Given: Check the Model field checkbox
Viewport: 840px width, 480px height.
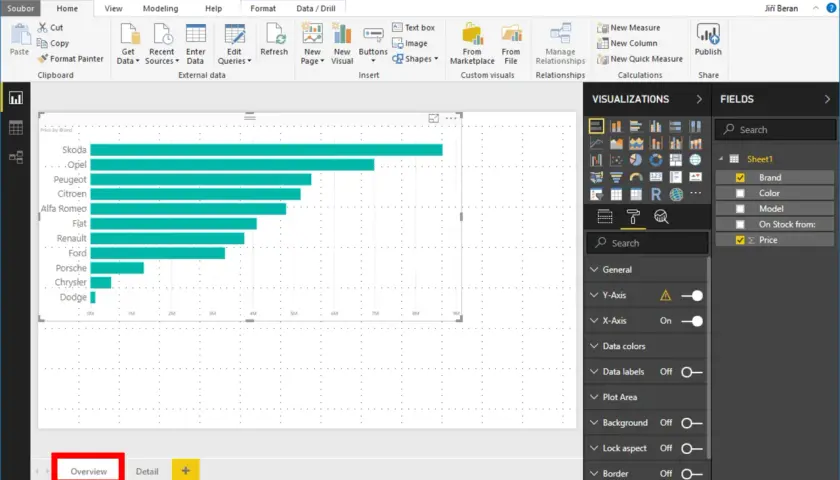Looking at the screenshot, I should (x=740, y=208).
